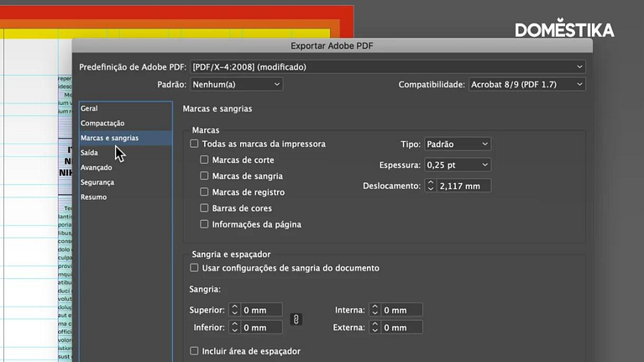Go to the Segurança section

[x=97, y=182]
